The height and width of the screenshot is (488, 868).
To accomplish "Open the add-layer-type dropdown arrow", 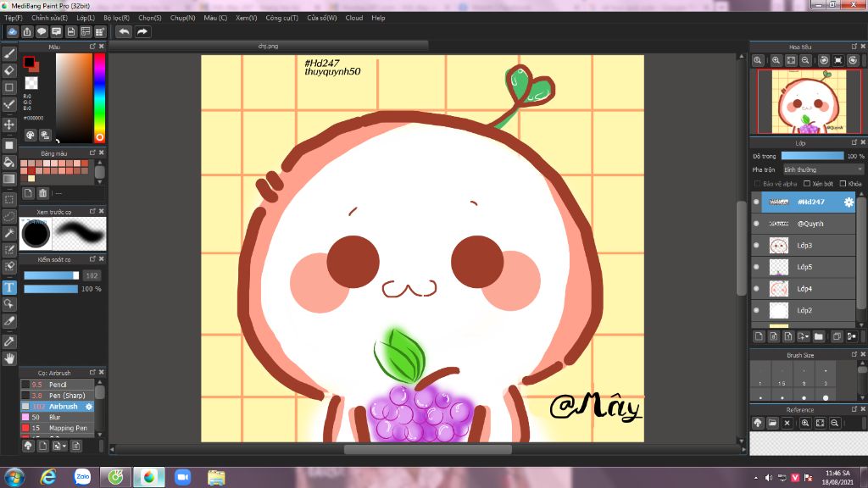I will click(804, 335).
